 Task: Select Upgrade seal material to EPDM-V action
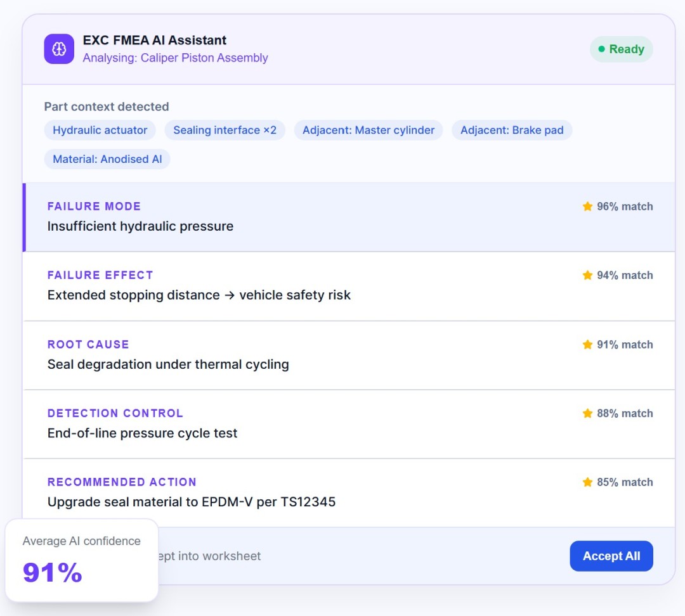[349, 493]
